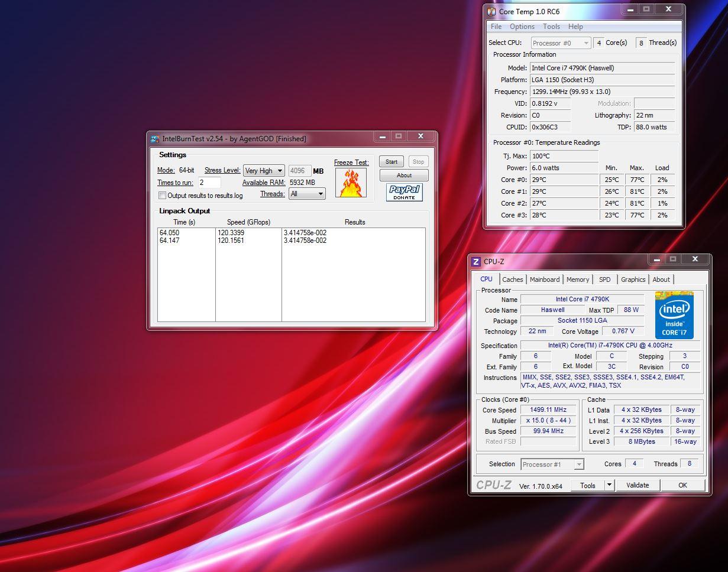This screenshot has width=728, height=572.
Task: Click the PayPal Donate button
Action: (x=405, y=192)
